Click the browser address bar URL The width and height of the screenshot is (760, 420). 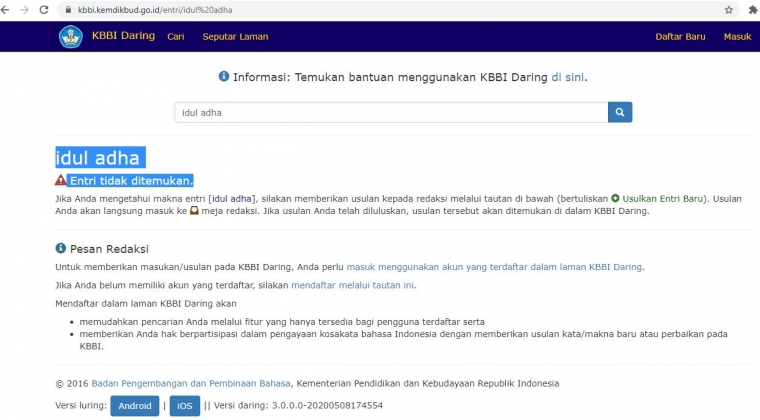tap(155, 10)
